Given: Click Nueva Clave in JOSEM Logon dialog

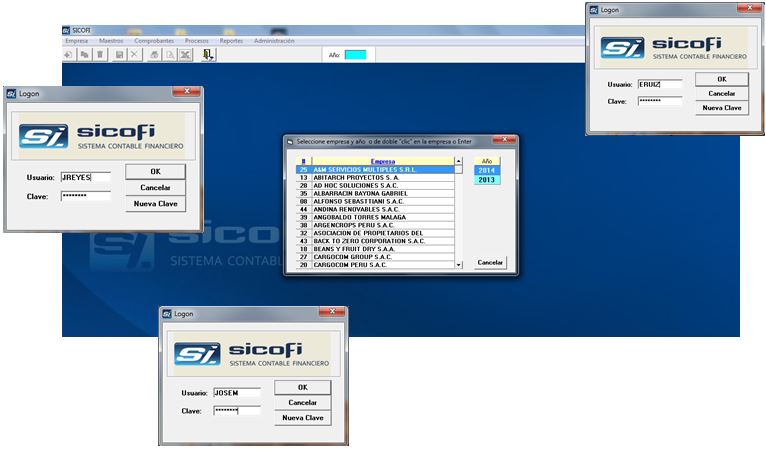Looking at the screenshot, I should (x=303, y=418).
